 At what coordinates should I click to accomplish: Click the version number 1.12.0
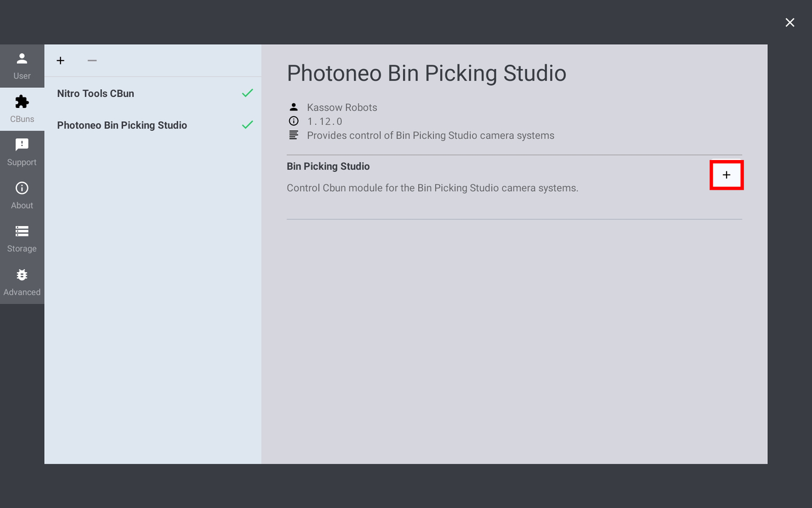click(x=325, y=121)
